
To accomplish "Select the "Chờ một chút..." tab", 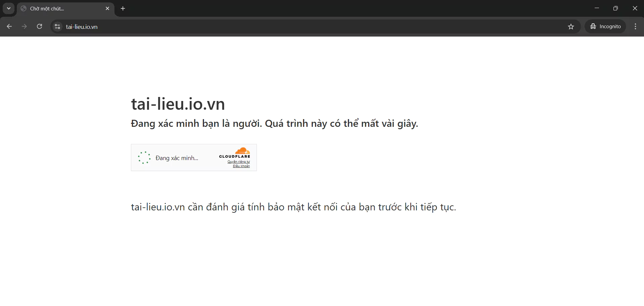I will click(60, 9).
